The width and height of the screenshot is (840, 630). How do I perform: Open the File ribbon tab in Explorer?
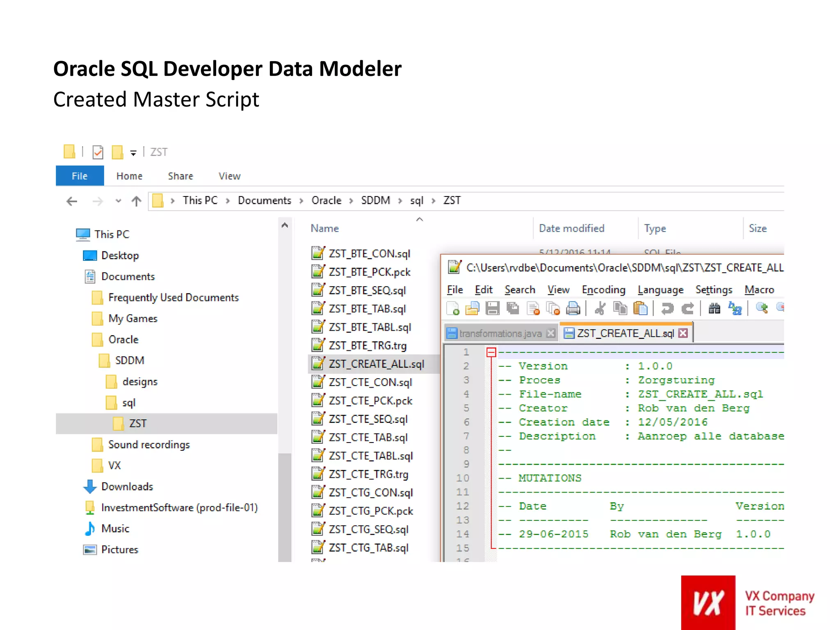[80, 176]
